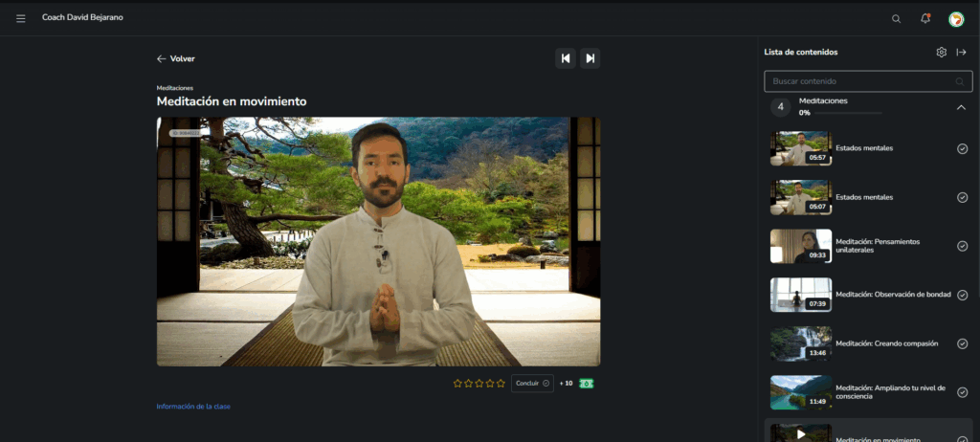This screenshot has height=442, width=980.
Task: Open the hamburger navigation menu
Action: point(21,18)
